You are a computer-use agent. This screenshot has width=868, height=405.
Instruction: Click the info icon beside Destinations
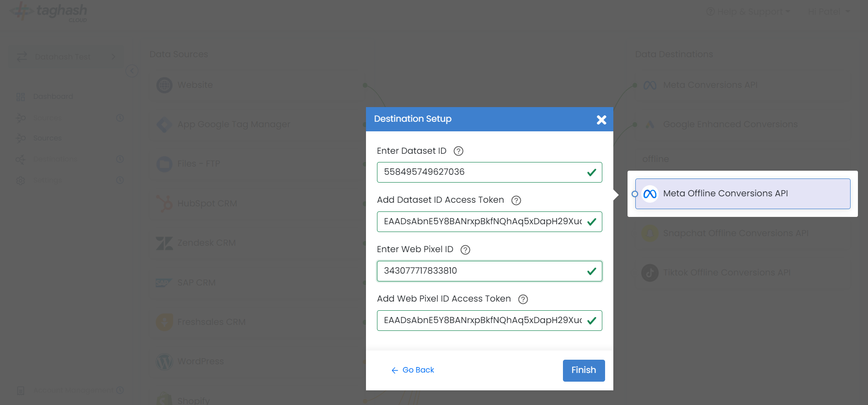120,159
